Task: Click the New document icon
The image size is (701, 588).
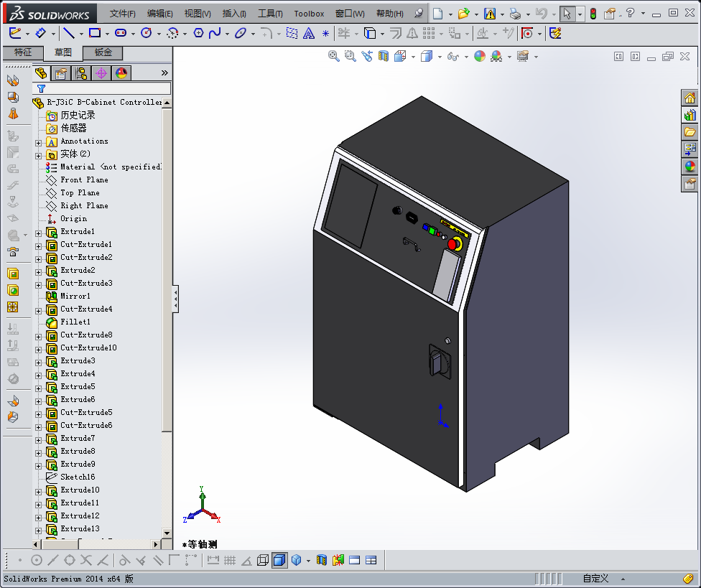Action: tap(437, 14)
